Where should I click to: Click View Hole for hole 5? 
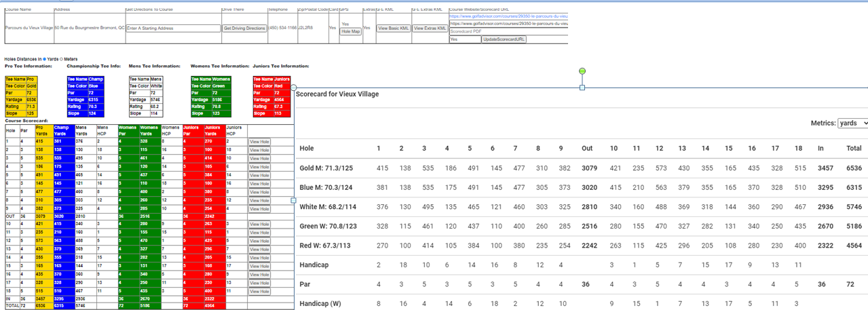(x=259, y=175)
